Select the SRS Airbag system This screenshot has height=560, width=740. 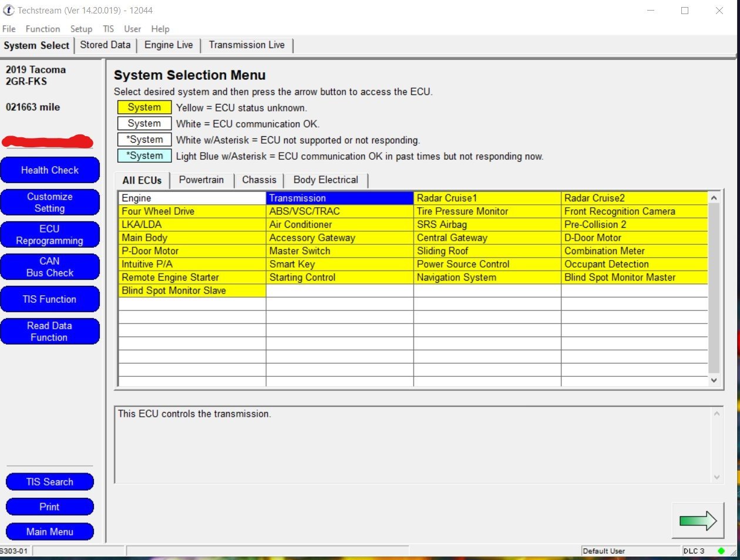487,225
